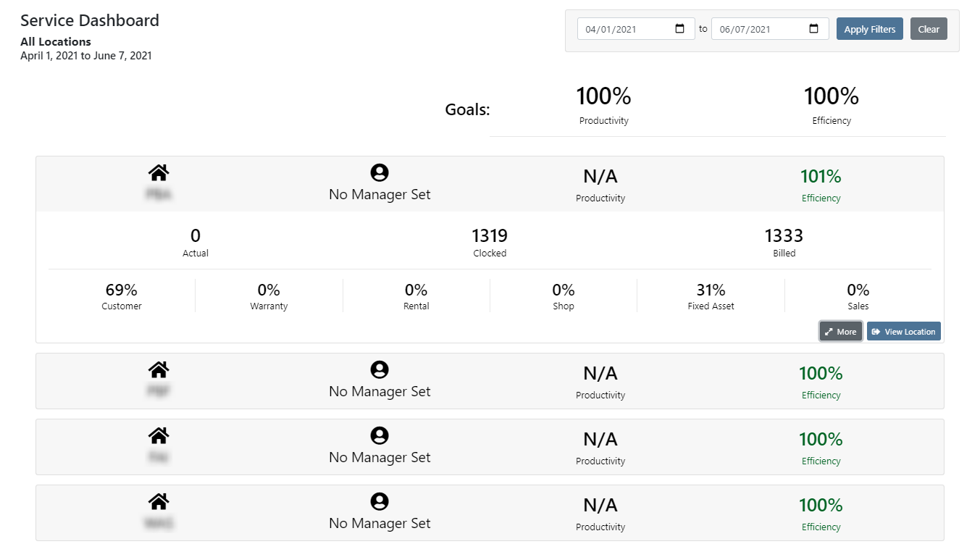
Task: Click the house icon in the last location row
Action: [x=159, y=501]
